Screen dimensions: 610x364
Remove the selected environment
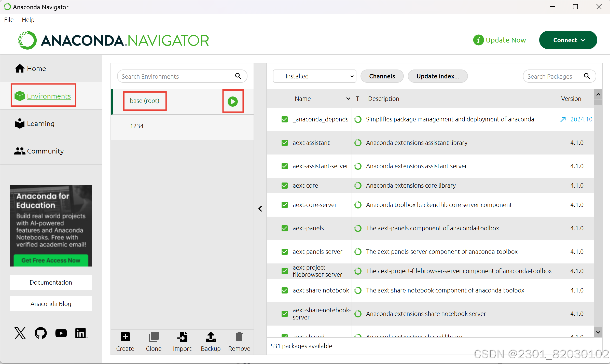click(x=239, y=341)
